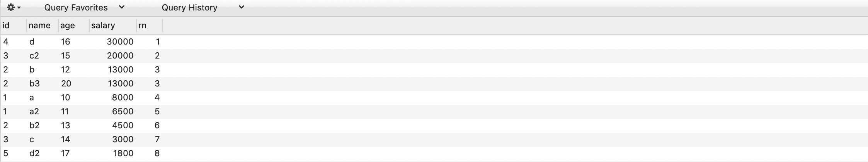The width and height of the screenshot is (868, 162).
Task: Sort by the id column header
Action: (x=14, y=26)
